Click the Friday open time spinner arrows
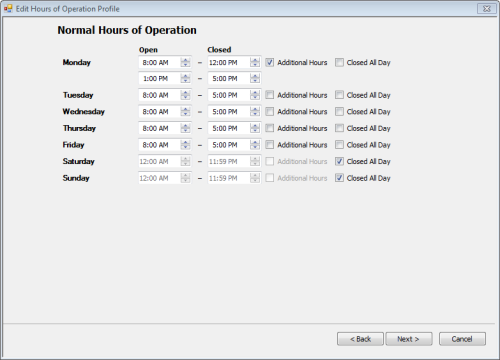Image resolution: width=500 pixels, height=360 pixels. [185, 145]
